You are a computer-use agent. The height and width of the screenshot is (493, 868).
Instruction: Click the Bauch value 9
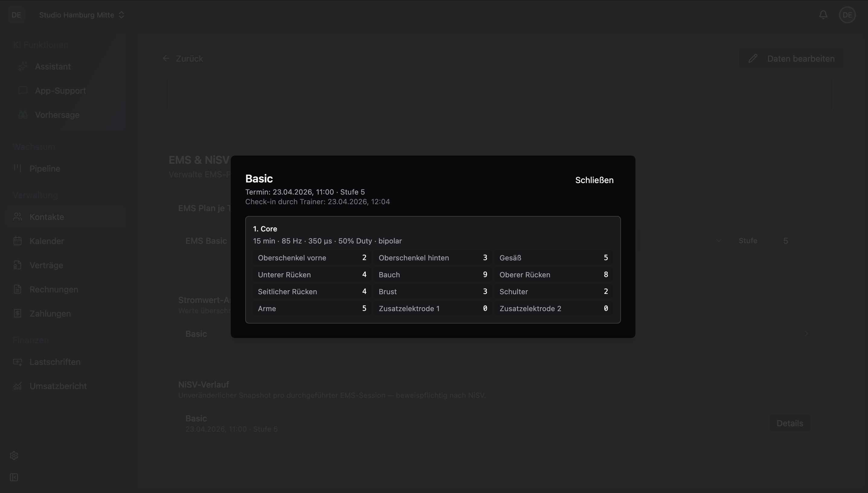coord(485,275)
